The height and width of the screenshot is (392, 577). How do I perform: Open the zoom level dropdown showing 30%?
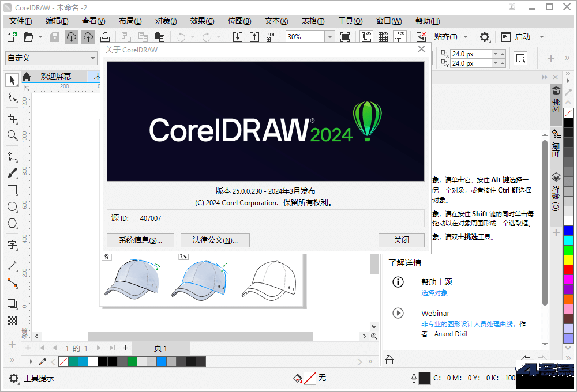coord(329,36)
